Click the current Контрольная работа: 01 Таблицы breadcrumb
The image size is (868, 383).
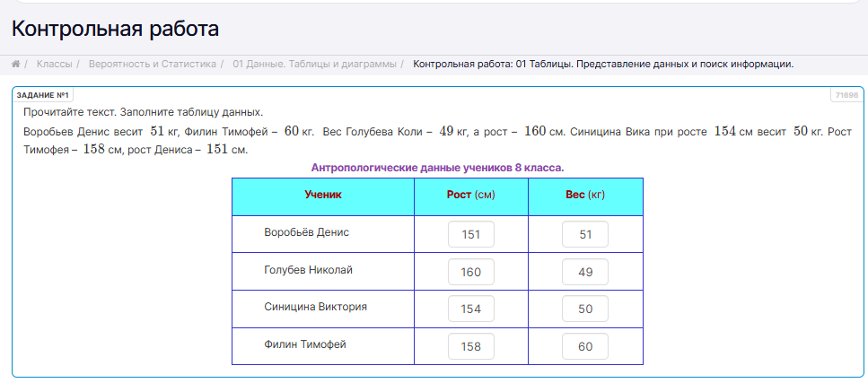coord(603,65)
